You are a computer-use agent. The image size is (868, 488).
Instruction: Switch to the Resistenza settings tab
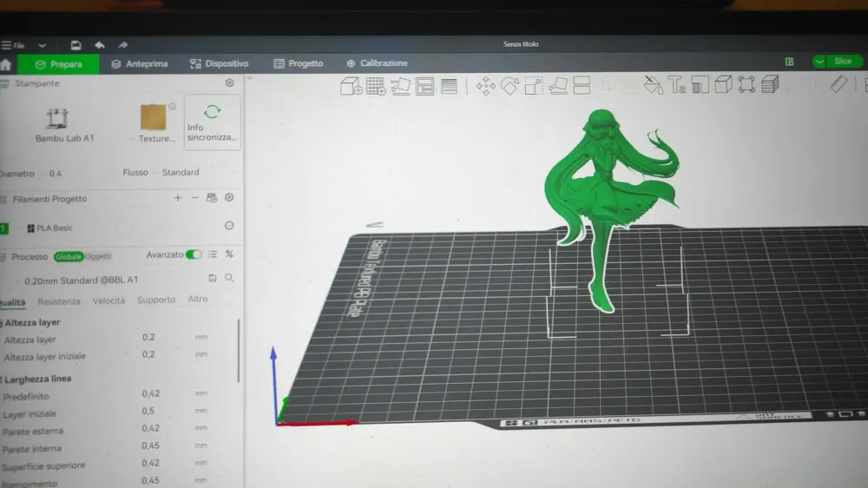pos(59,301)
